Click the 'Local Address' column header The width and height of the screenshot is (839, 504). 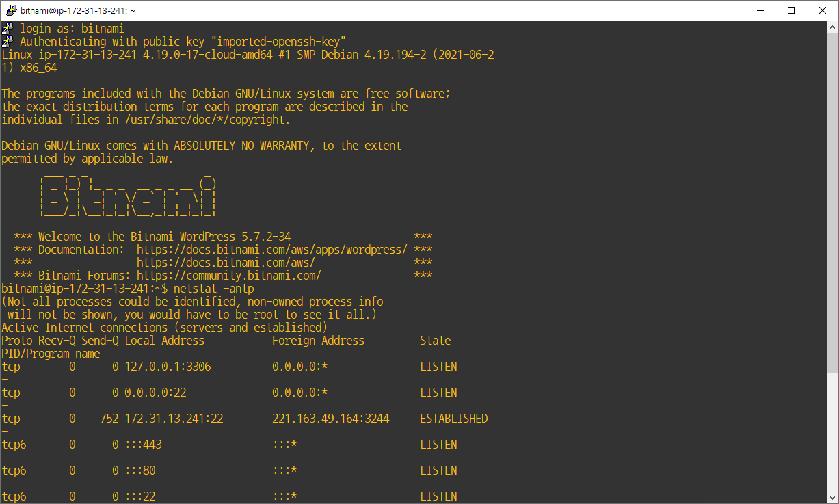(165, 341)
